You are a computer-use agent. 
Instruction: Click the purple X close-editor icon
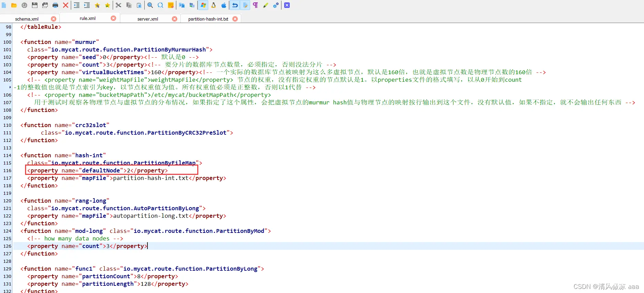click(287, 5)
